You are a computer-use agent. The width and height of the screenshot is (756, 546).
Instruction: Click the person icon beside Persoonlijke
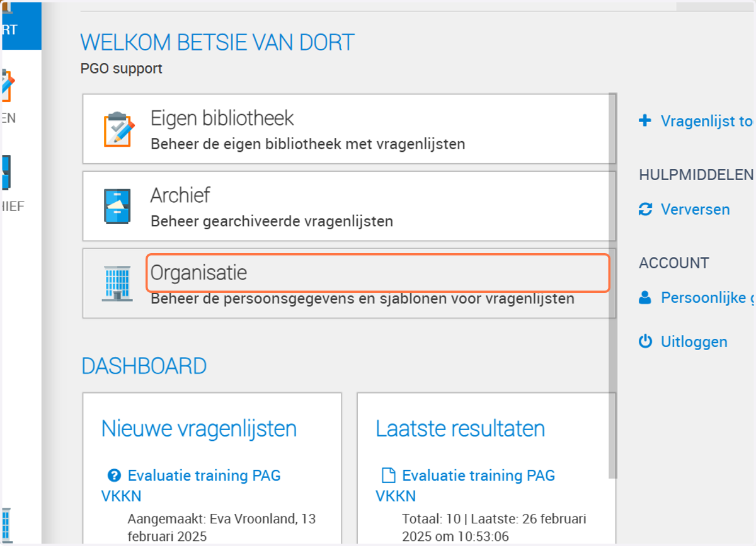click(644, 298)
